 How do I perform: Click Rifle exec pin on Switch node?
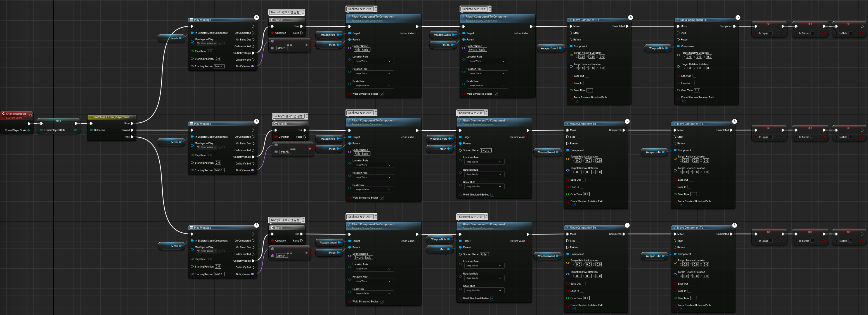tap(132, 137)
